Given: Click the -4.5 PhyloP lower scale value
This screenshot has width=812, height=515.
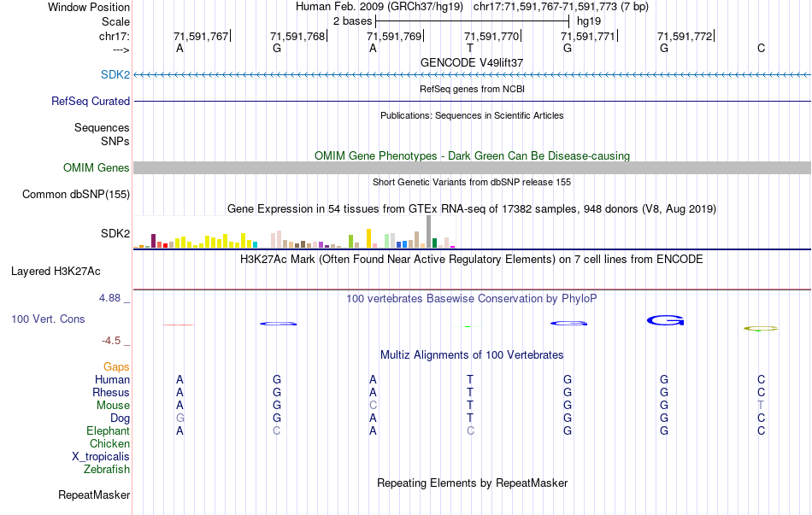Looking at the screenshot, I should point(111,340).
